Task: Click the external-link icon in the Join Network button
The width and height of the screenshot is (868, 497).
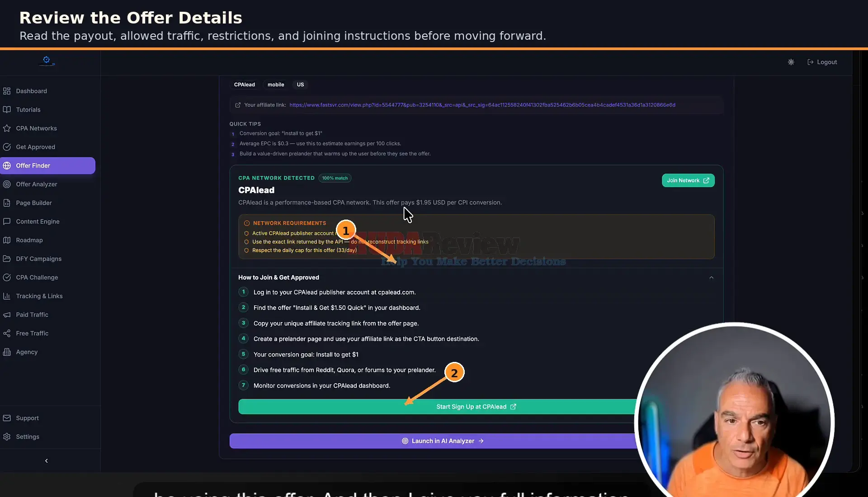Action: tap(706, 180)
